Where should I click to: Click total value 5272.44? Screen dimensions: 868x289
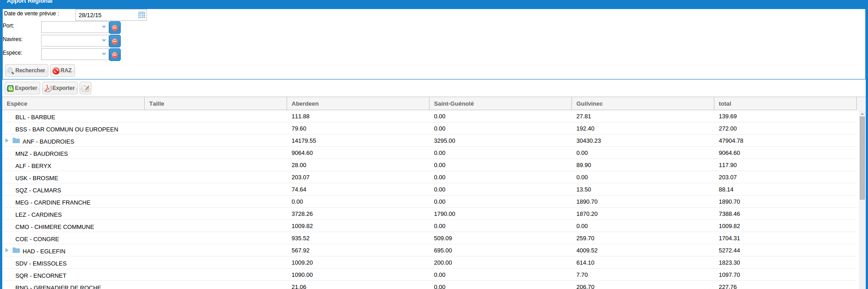point(729,251)
